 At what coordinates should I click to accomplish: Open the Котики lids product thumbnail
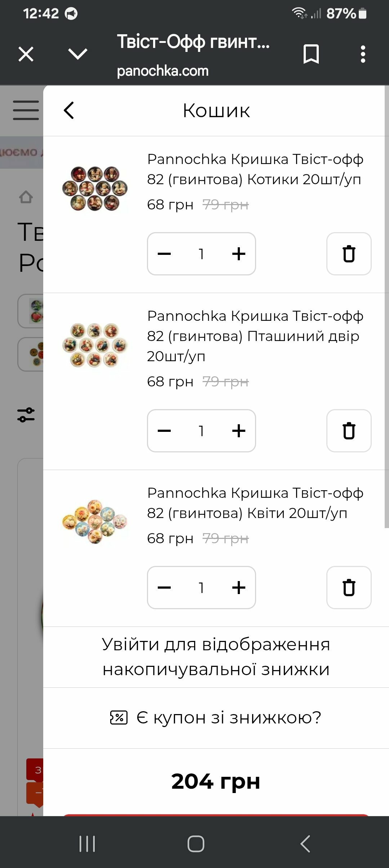coord(95,188)
